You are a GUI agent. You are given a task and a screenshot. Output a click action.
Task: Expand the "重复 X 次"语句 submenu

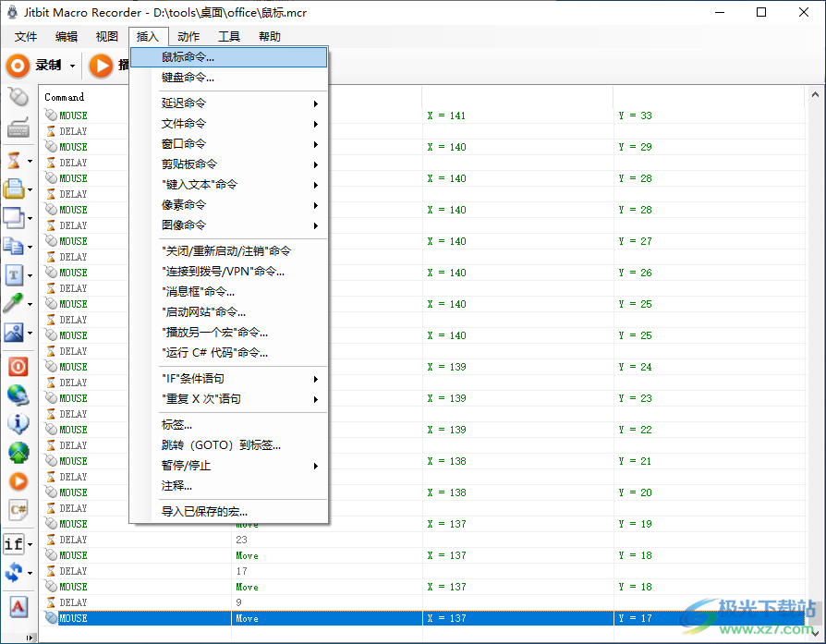tap(228, 399)
